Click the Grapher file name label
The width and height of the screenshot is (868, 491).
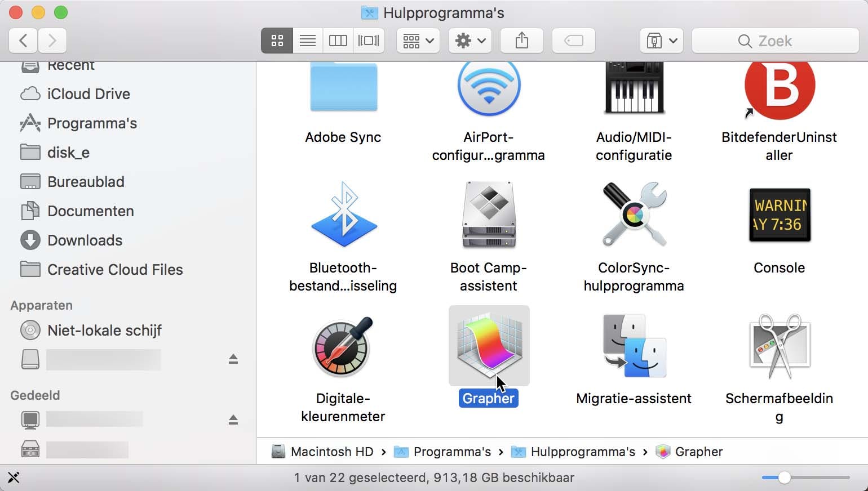point(489,399)
